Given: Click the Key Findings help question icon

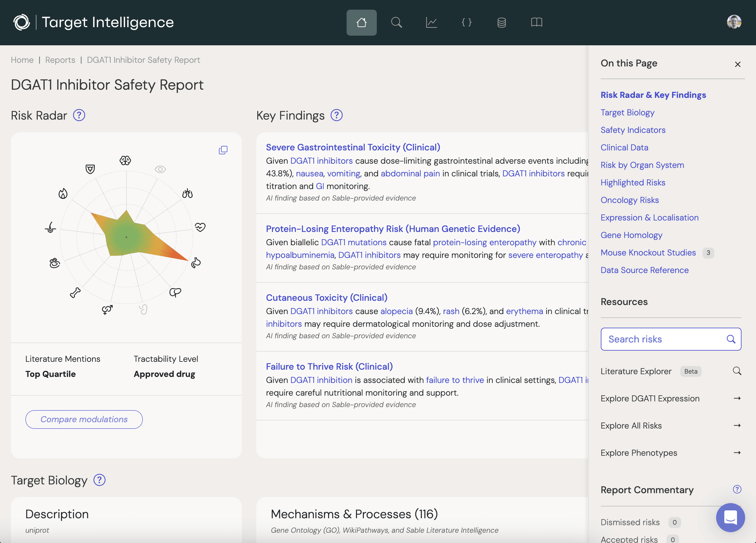Looking at the screenshot, I should point(336,115).
